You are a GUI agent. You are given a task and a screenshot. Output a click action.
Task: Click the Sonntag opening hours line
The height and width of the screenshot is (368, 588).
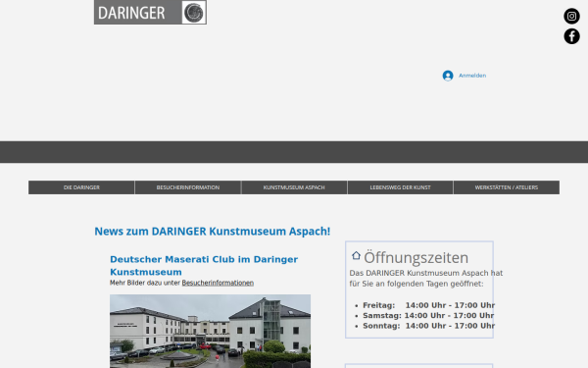(428, 326)
